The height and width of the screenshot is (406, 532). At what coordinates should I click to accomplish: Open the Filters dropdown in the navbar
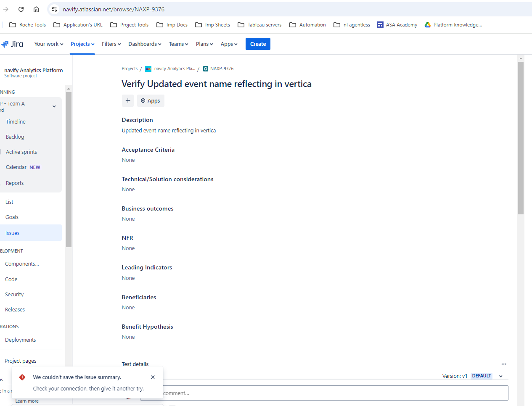(x=111, y=44)
